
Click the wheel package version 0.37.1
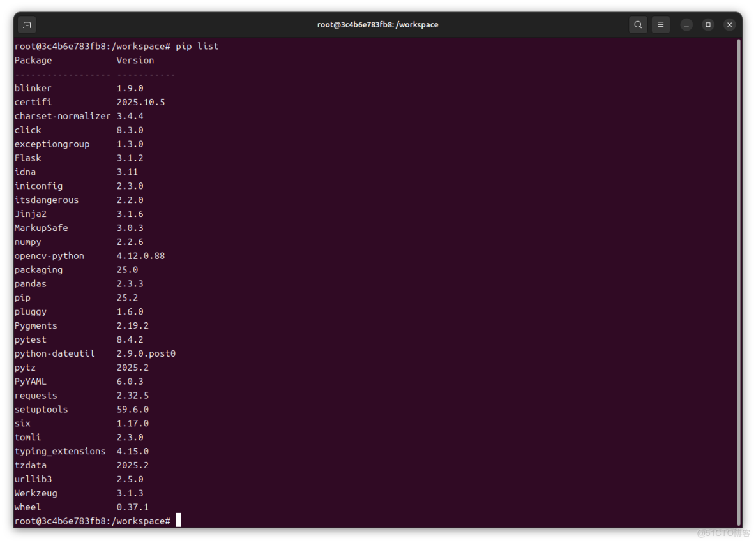(x=133, y=507)
